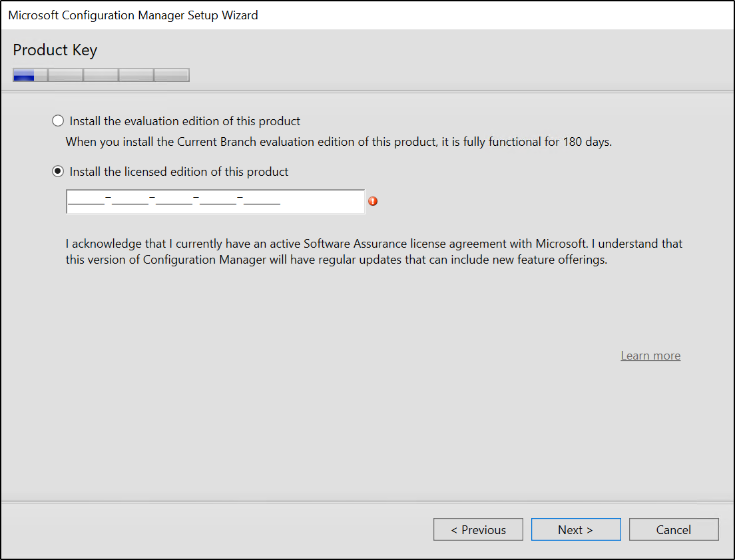
Task: Go back with the Previous button
Action: 478,529
